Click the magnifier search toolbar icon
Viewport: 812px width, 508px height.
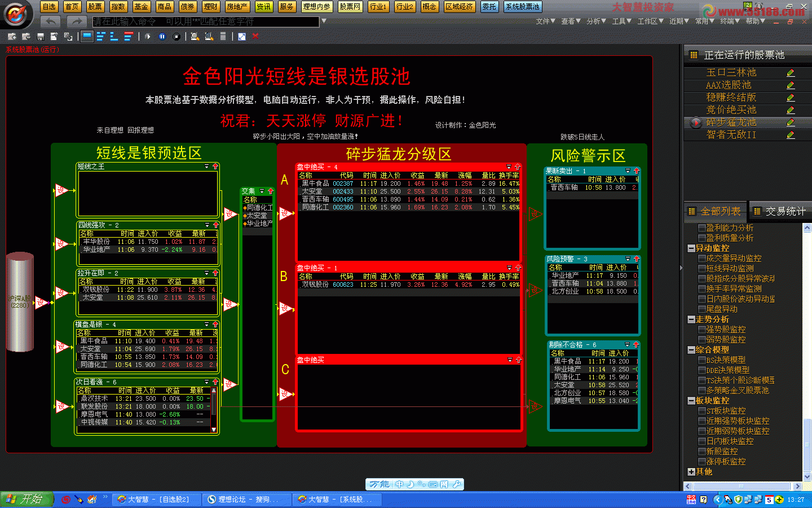(x=195, y=37)
